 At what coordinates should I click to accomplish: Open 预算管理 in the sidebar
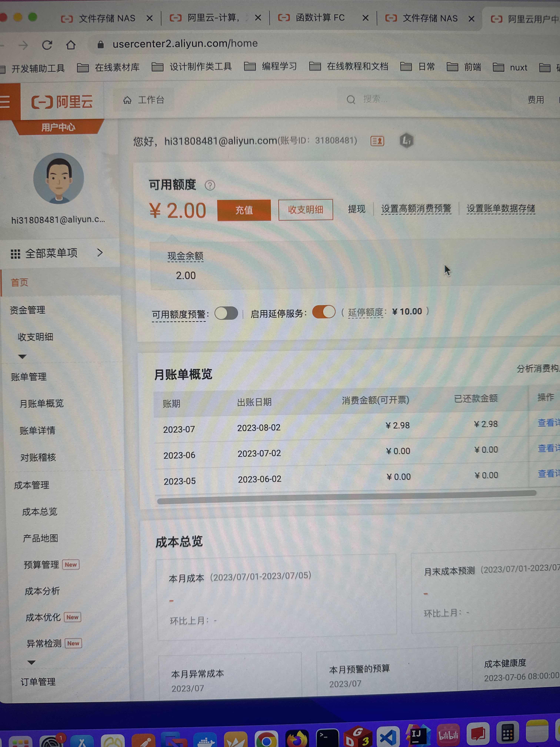[x=41, y=565]
